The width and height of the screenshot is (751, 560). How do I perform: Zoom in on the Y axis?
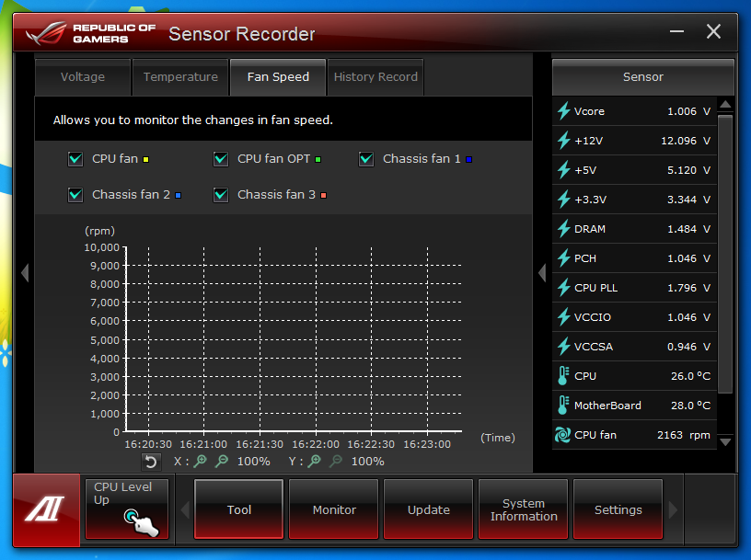coord(315,462)
